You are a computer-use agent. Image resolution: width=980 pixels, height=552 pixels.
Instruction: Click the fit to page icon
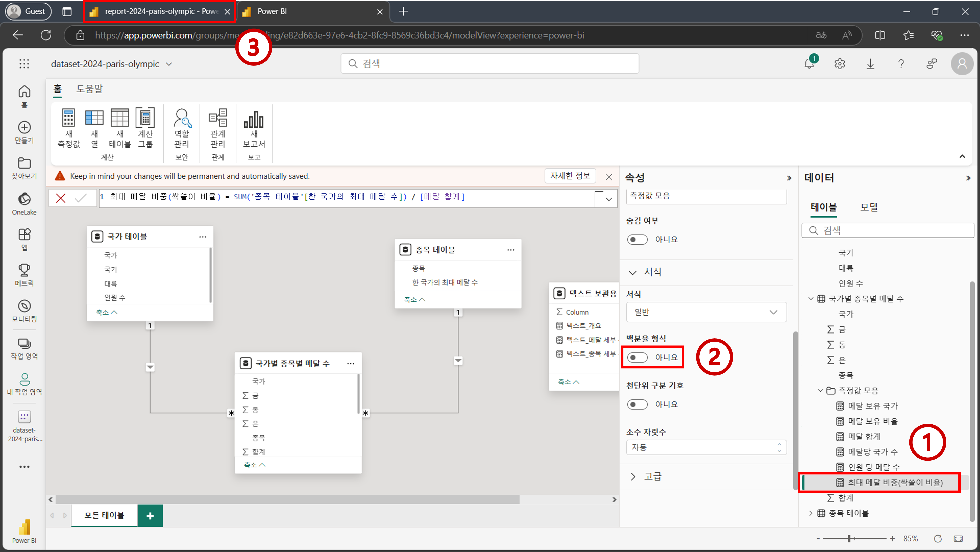(x=958, y=538)
